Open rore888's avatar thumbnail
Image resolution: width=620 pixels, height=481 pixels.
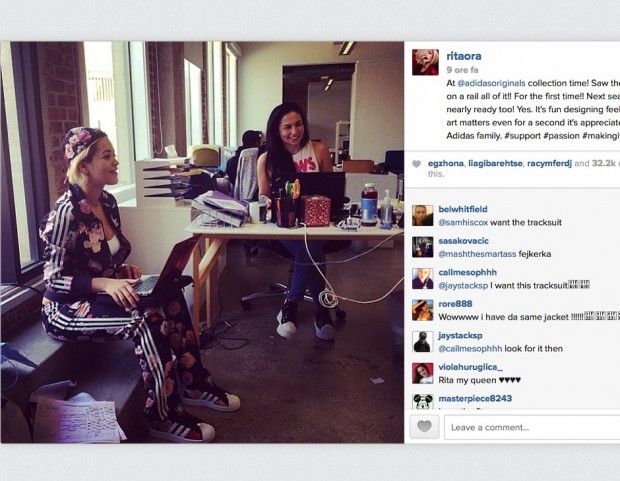coord(422,310)
